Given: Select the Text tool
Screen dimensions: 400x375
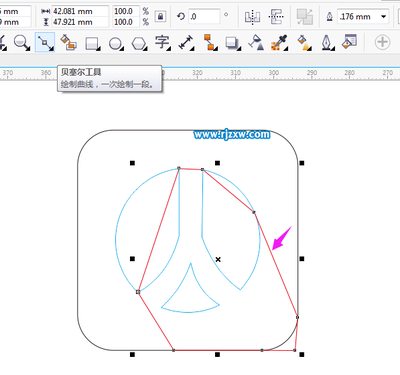Looking at the screenshot, I should click(x=162, y=43).
